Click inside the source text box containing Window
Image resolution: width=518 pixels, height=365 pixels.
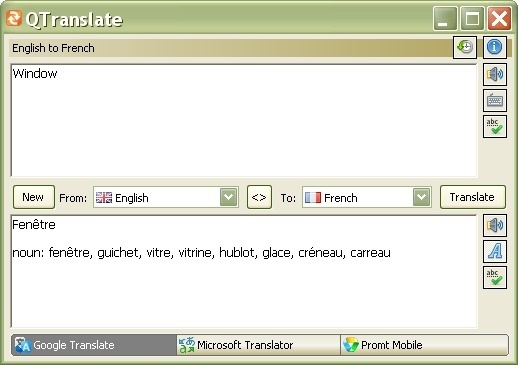pos(244,120)
